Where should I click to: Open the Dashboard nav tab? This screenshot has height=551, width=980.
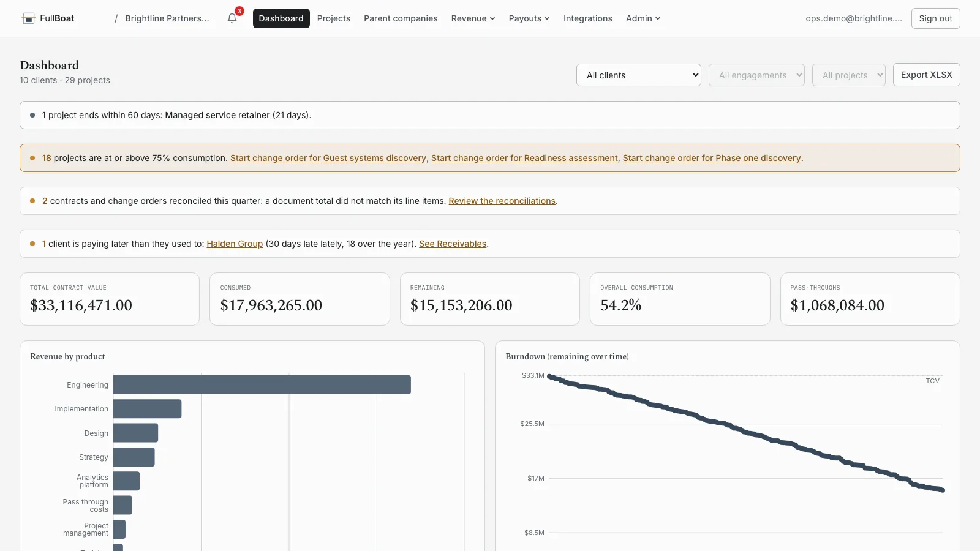[x=281, y=18]
